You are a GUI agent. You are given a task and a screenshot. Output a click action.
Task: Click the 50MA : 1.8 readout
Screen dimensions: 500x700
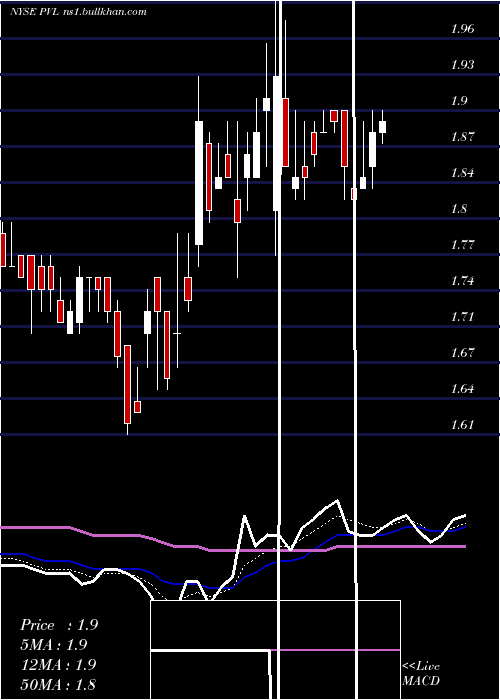coord(59,684)
